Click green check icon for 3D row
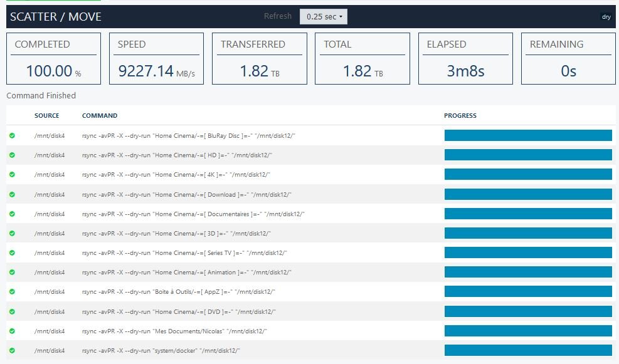The image size is (619, 364). pyautogui.click(x=13, y=233)
